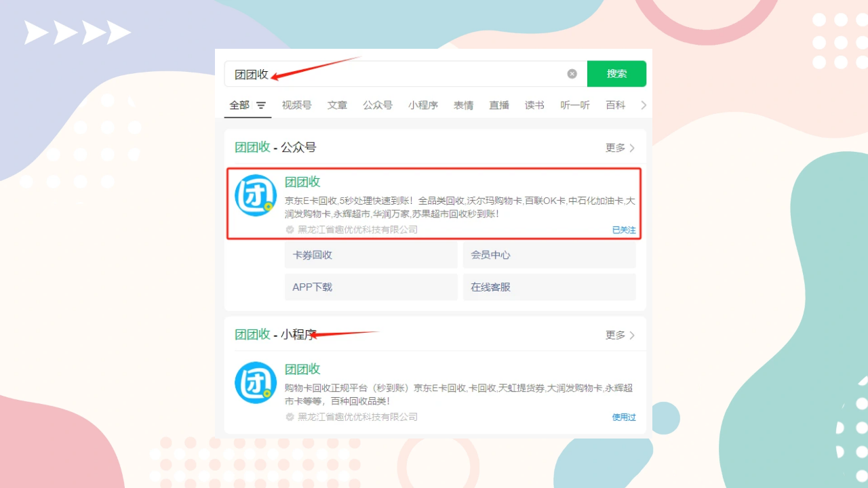Click the green 搜索 button
This screenshot has width=868, height=488.
click(x=616, y=74)
